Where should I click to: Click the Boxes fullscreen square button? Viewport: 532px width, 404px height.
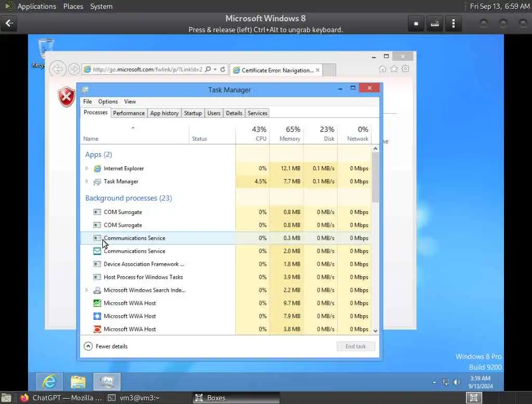tap(416, 23)
